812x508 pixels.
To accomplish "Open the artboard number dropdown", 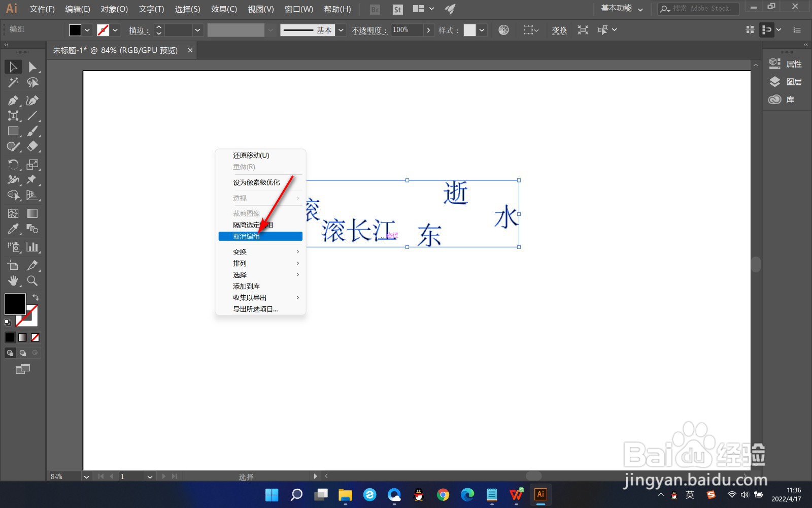I will click(x=150, y=477).
